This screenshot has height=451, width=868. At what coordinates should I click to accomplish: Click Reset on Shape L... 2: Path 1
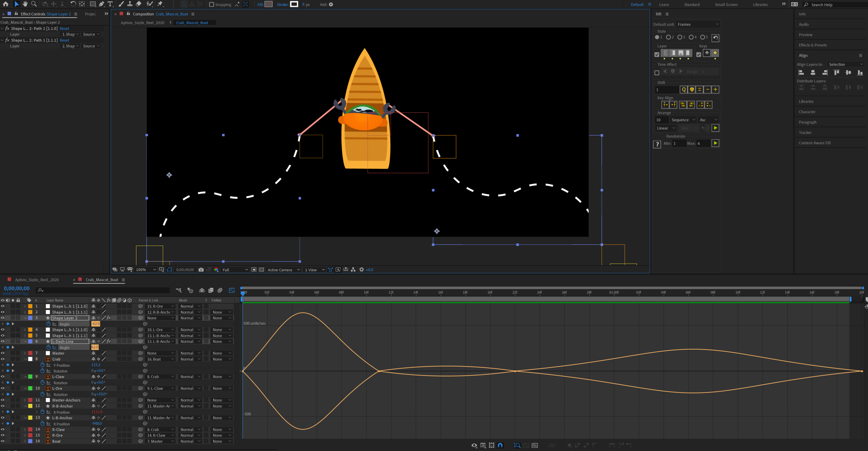pos(64,28)
